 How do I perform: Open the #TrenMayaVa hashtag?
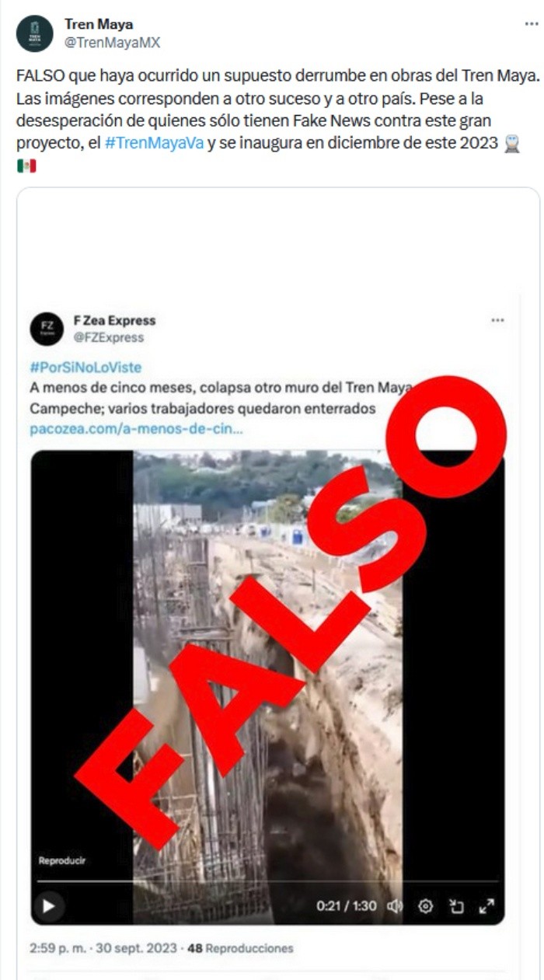point(154,144)
